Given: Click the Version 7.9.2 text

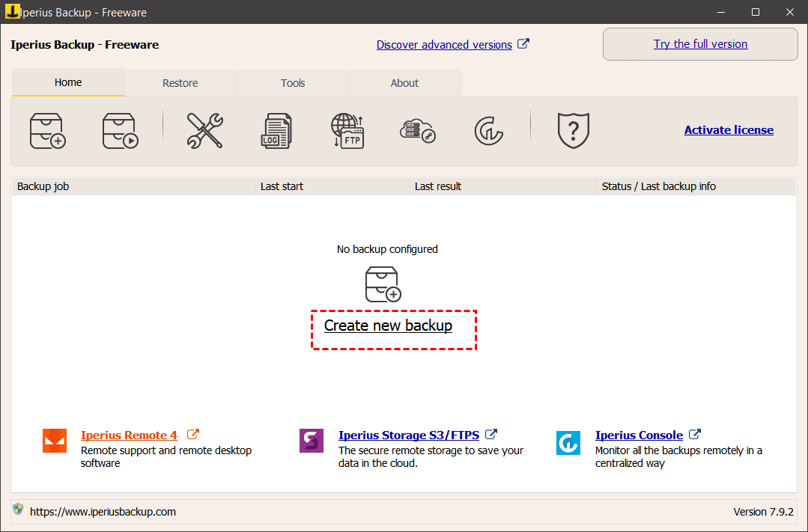Looking at the screenshot, I should [x=763, y=512].
